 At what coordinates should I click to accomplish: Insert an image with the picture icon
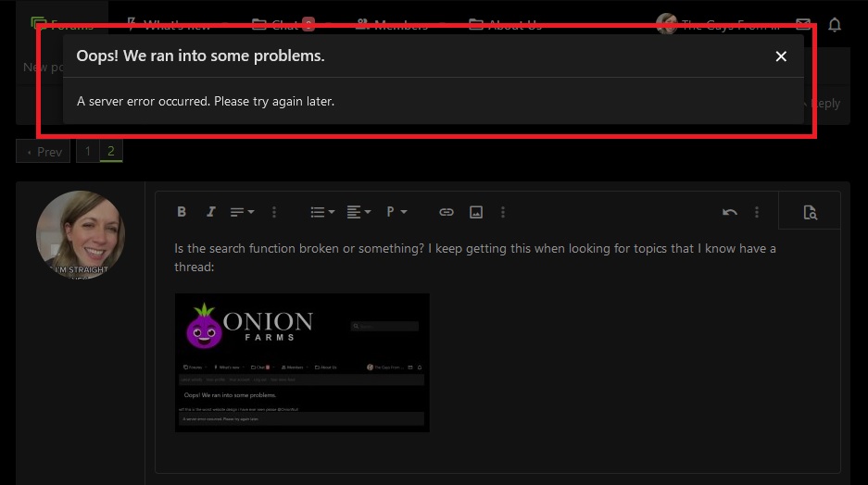click(x=476, y=212)
